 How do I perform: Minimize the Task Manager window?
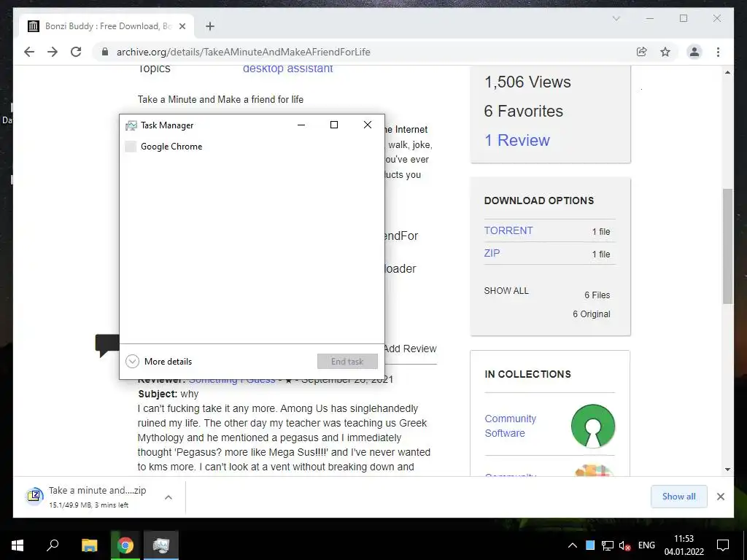coord(301,125)
